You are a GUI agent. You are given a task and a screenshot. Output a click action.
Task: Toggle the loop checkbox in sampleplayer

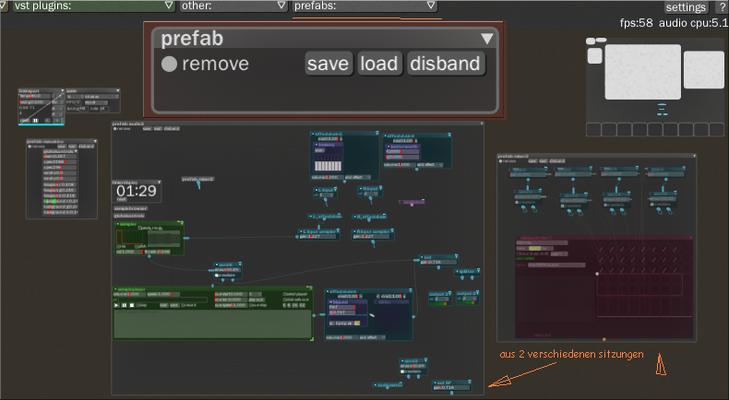[x=139, y=306]
